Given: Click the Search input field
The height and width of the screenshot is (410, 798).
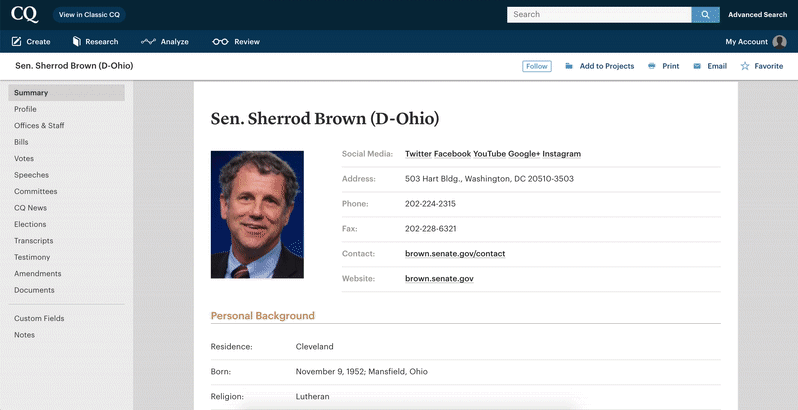Looking at the screenshot, I should (599, 15).
